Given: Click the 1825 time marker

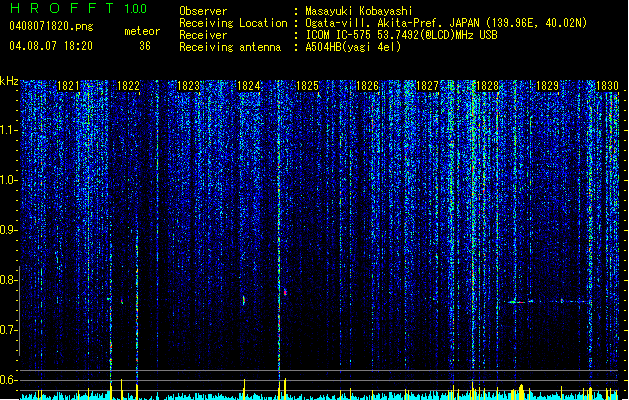Looking at the screenshot, I should coord(307,86).
